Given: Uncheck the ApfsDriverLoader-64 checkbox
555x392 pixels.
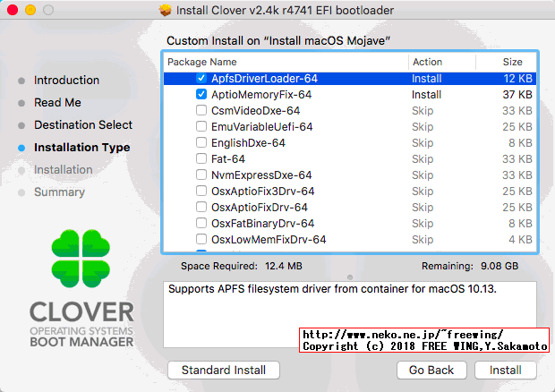Looking at the screenshot, I should (201, 78).
